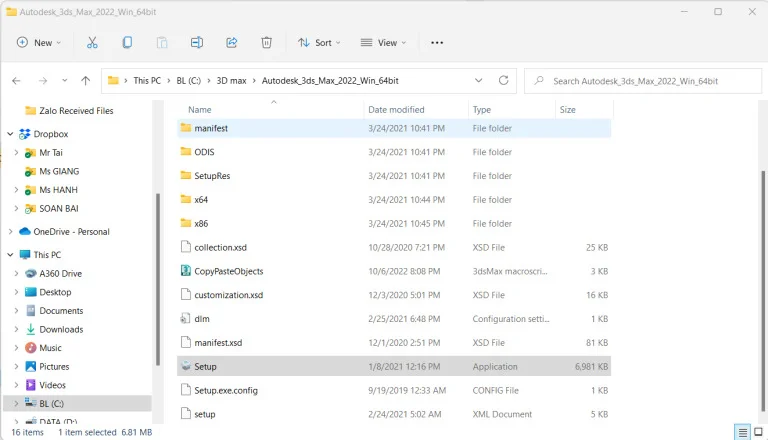Click the x64 folder icon

(186, 199)
